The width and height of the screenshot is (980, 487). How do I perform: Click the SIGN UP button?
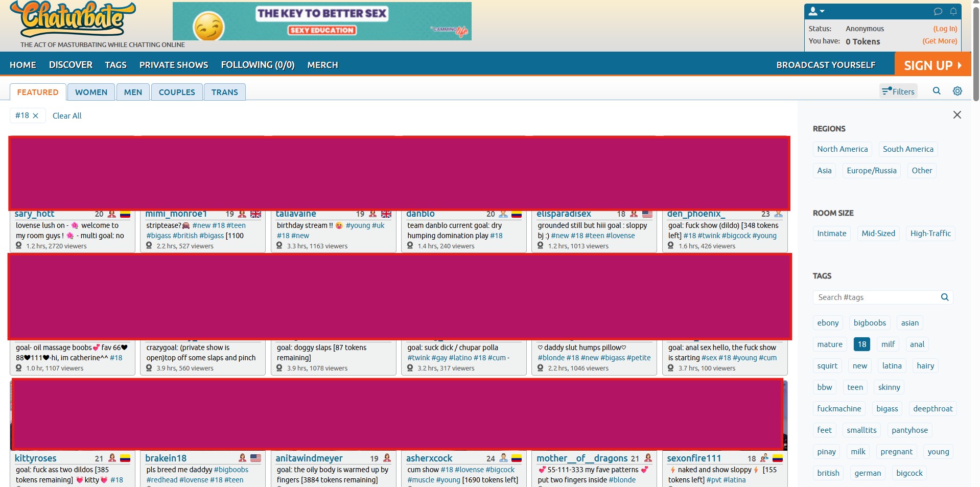(932, 65)
